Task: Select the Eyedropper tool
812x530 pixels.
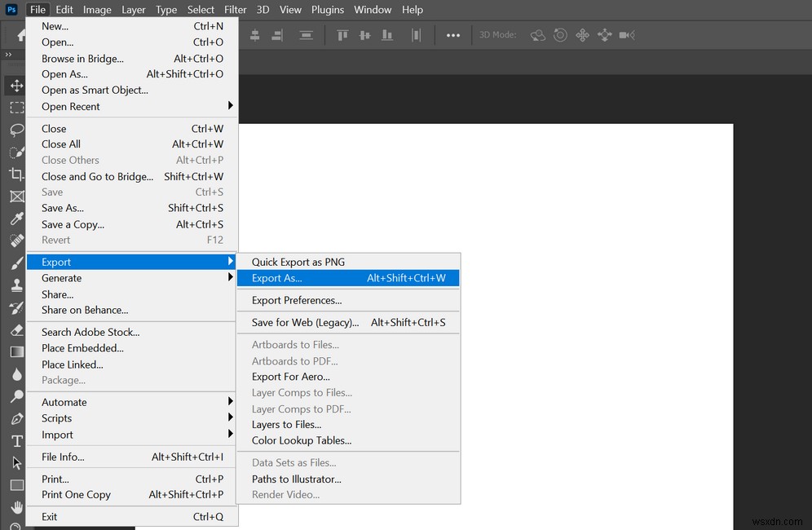Action: (16, 219)
